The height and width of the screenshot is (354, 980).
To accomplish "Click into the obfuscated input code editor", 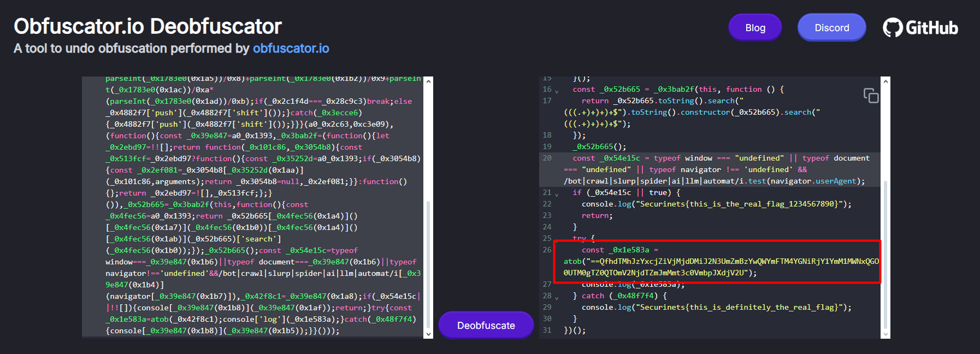I will pos(252,208).
